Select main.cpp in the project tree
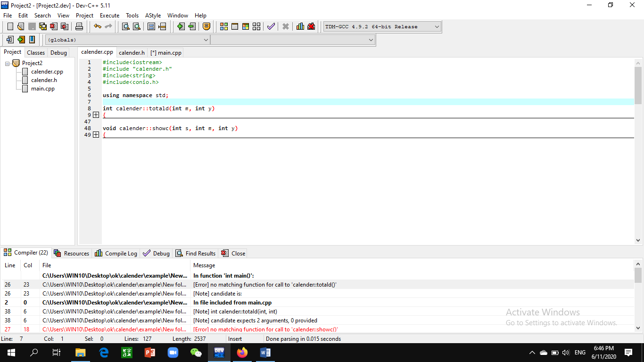Image resolution: width=644 pixels, height=362 pixels. click(42, 88)
